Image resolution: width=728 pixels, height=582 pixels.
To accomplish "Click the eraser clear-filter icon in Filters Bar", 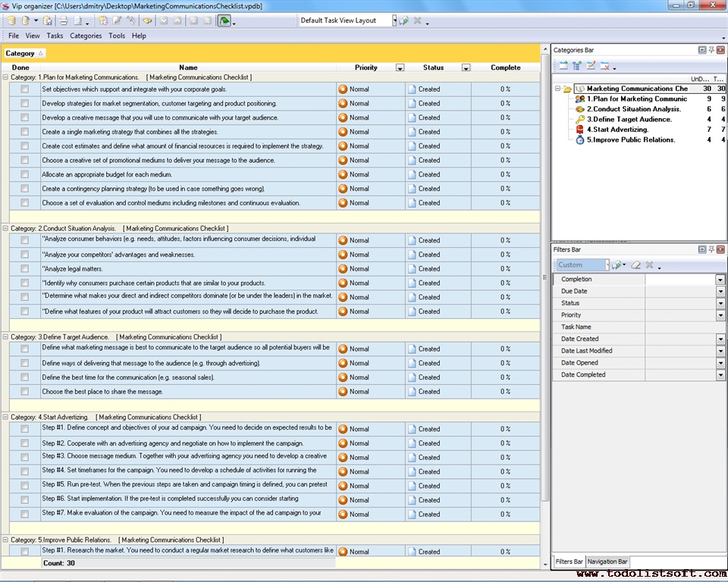I will [636, 265].
